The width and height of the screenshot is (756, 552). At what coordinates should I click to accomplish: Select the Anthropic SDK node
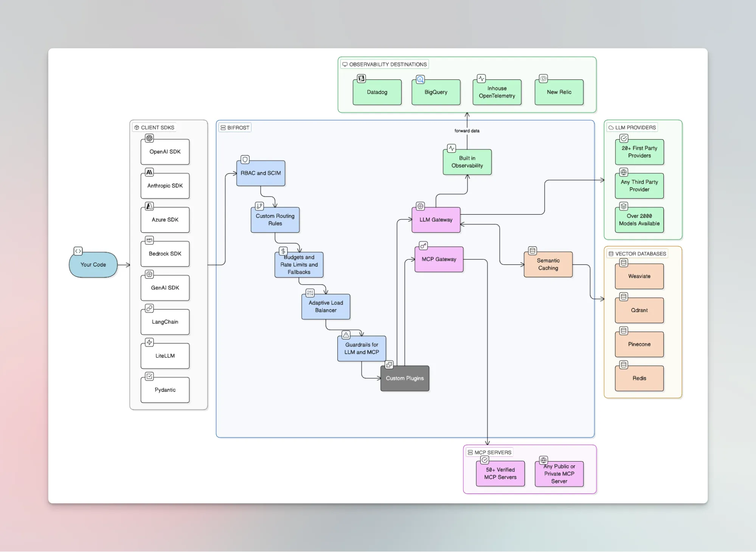pyautogui.click(x=165, y=186)
